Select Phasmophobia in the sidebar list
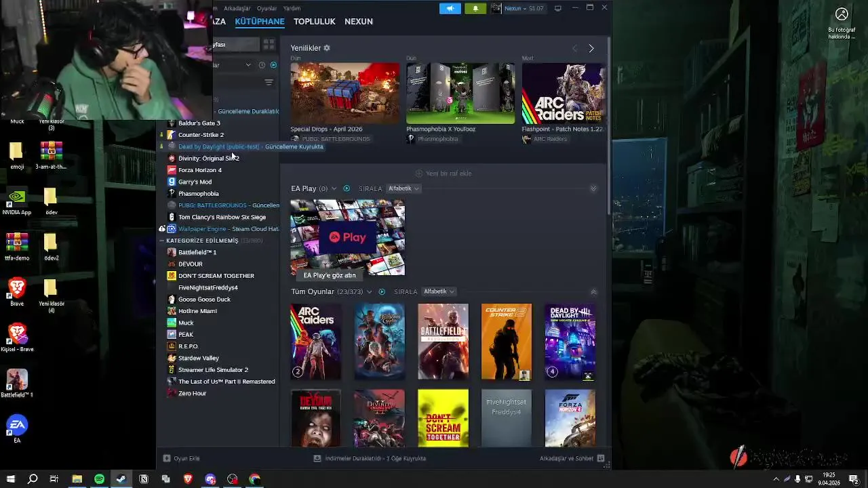Viewport: 868px width, 488px height. [198, 194]
